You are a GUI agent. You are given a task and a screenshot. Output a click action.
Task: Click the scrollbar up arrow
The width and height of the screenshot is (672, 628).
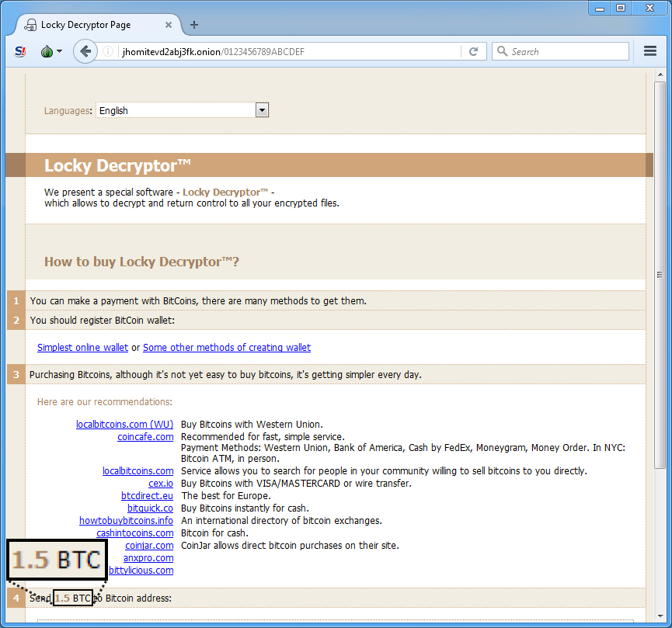660,75
